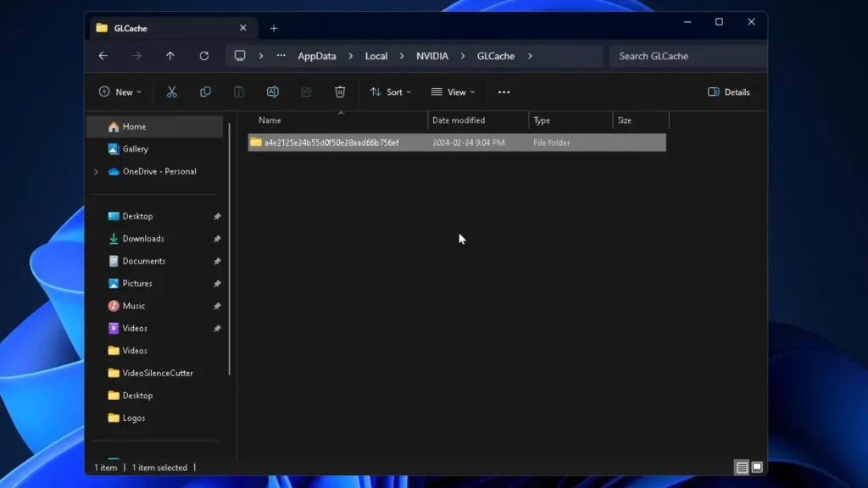
Task: Switch to details list view in status bar
Action: tap(742, 468)
